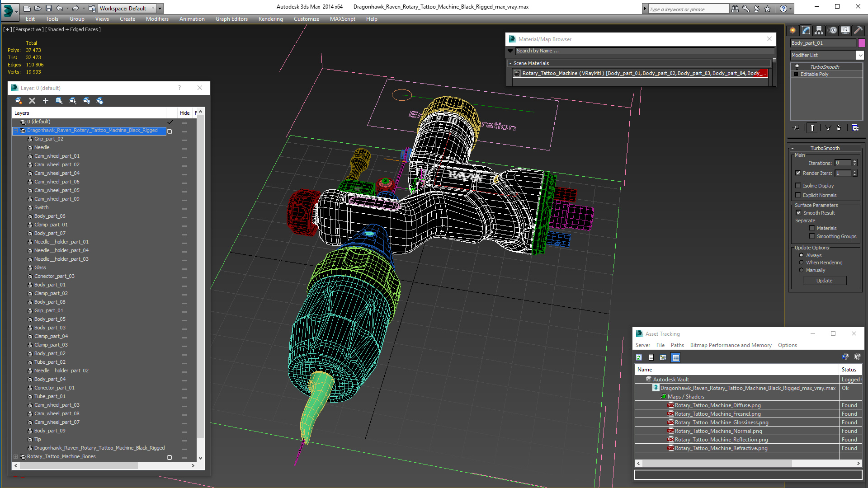The width and height of the screenshot is (868, 488).
Task: Click the Save File floppy icon
Action: click(49, 8)
